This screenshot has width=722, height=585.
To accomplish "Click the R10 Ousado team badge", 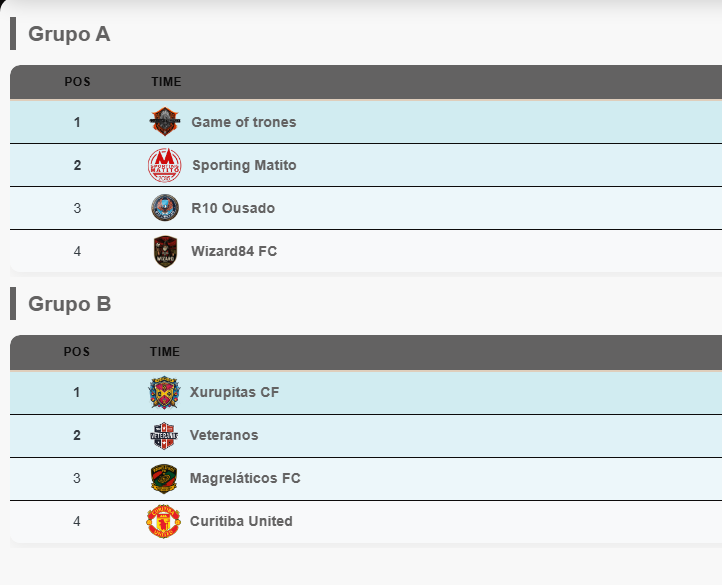I will tap(165, 208).
